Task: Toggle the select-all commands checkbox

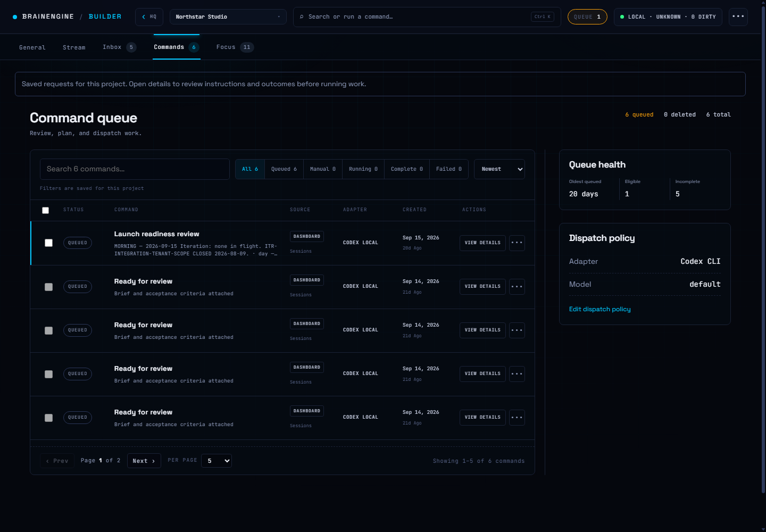Action: pos(45,210)
